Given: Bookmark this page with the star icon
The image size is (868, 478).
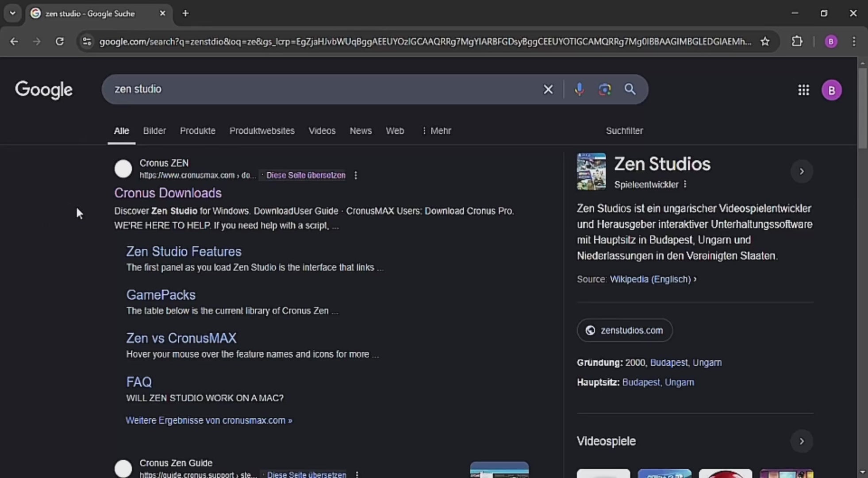Looking at the screenshot, I should click(x=765, y=42).
